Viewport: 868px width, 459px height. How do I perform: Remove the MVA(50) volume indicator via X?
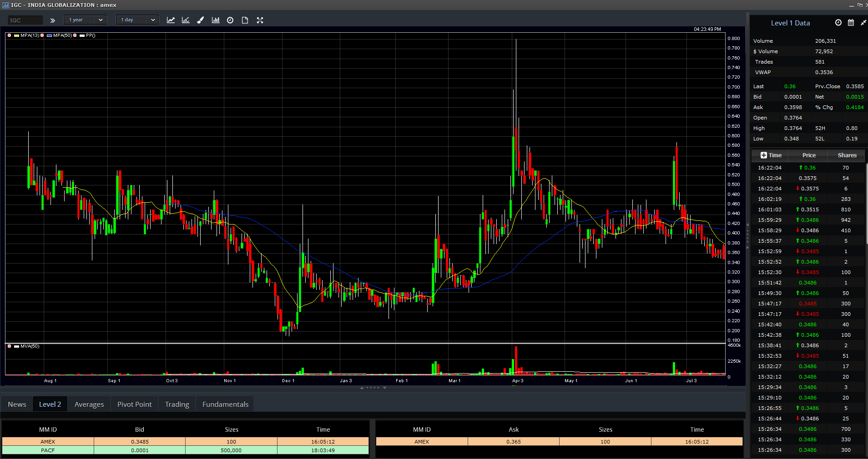9,346
